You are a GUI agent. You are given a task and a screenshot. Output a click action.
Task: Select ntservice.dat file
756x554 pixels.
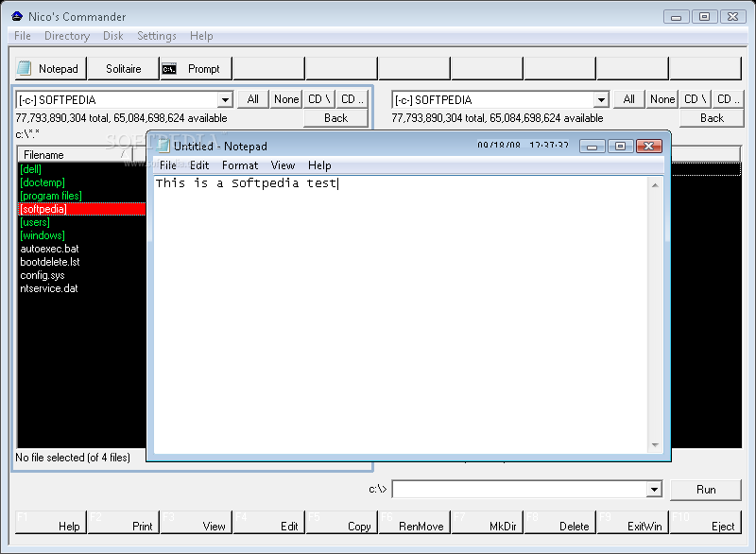click(49, 288)
